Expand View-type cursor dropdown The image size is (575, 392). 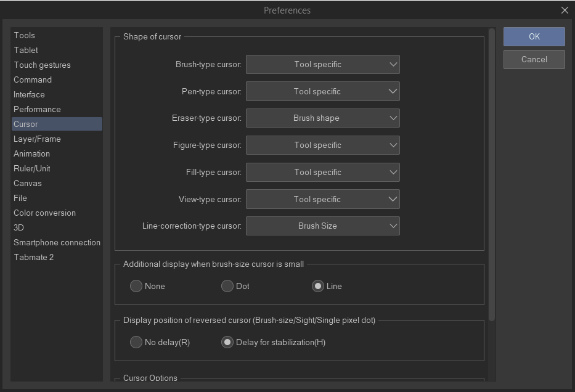[323, 199]
